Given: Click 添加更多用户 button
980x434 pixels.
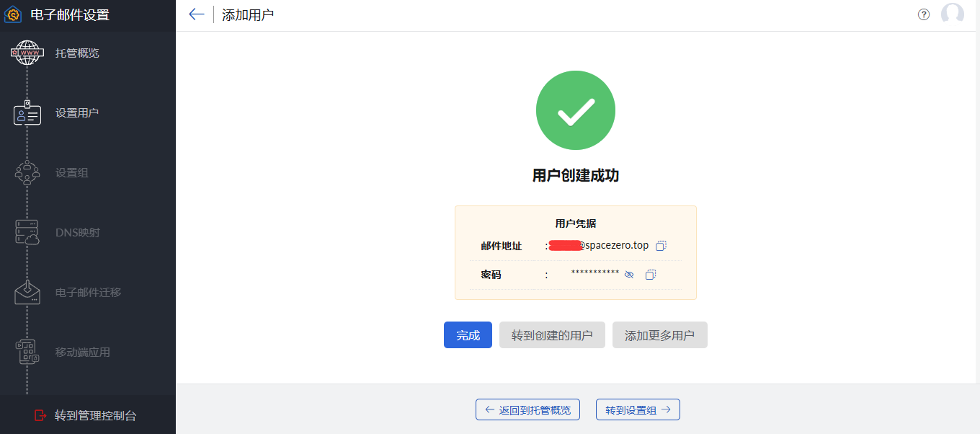Looking at the screenshot, I should pyautogui.click(x=659, y=335).
